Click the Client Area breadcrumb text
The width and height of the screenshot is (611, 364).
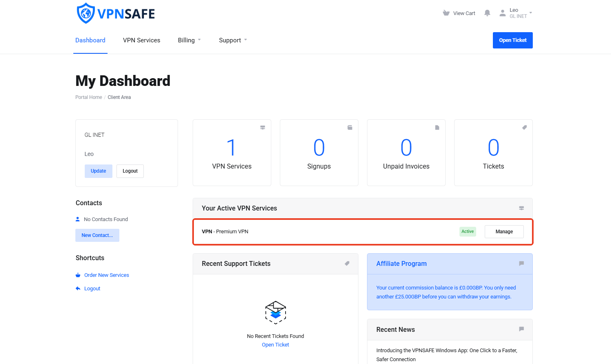[119, 97]
